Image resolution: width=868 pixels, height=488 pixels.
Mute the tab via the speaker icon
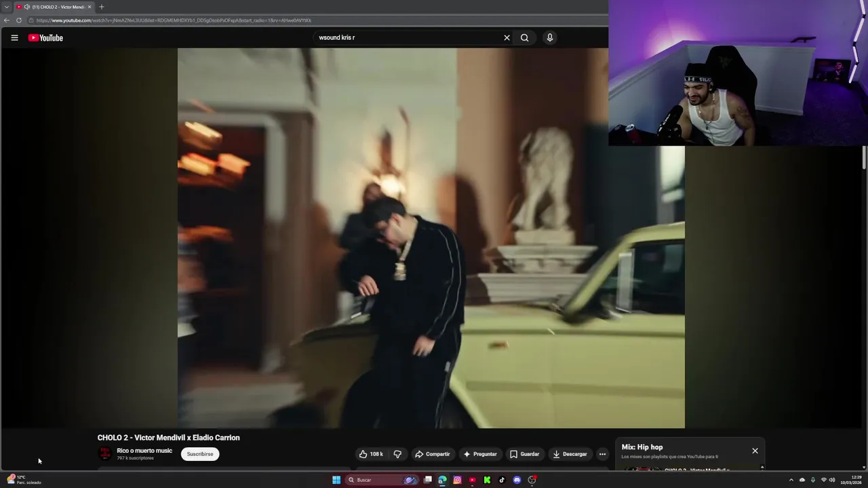point(26,7)
